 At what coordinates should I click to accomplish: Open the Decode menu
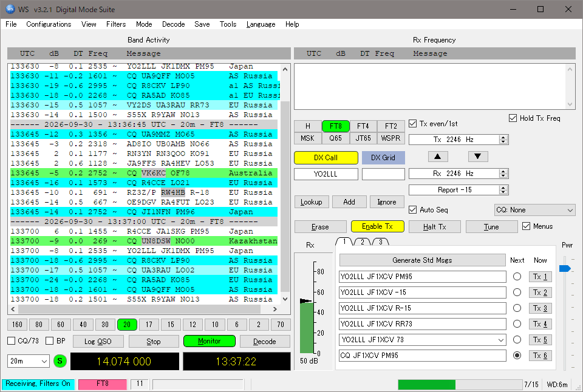[x=173, y=24]
